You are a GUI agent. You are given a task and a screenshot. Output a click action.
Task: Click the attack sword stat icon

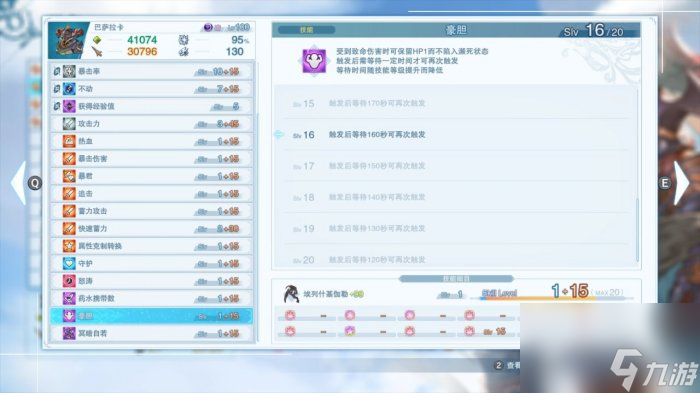tap(97, 52)
